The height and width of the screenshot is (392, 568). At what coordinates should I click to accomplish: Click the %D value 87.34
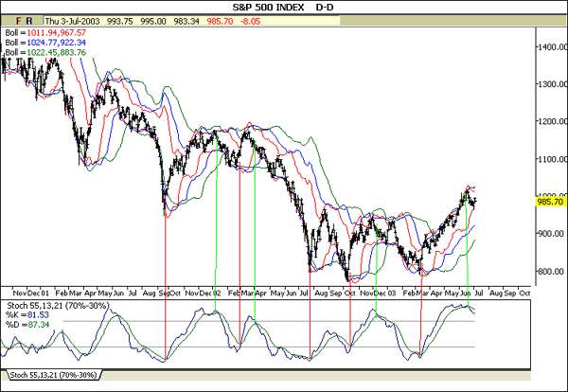point(39,325)
